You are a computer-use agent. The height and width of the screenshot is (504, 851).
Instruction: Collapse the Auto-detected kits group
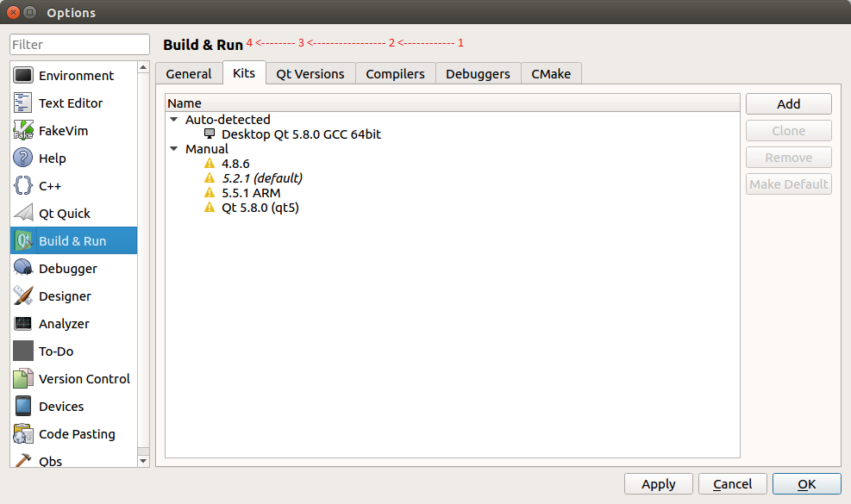point(174,120)
